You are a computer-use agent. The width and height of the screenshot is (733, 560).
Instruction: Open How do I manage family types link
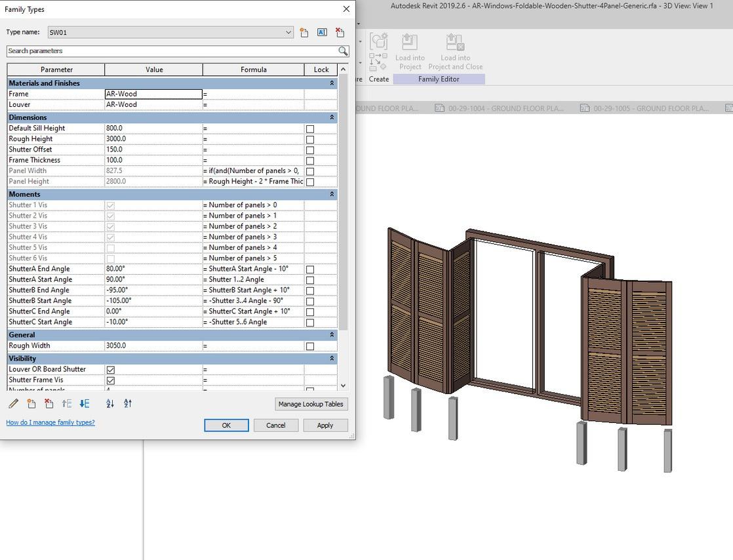pyautogui.click(x=50, y=422)
